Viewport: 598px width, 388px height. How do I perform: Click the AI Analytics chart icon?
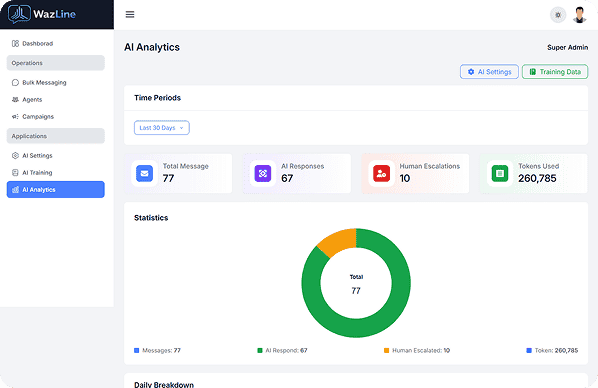pos(15,190)
